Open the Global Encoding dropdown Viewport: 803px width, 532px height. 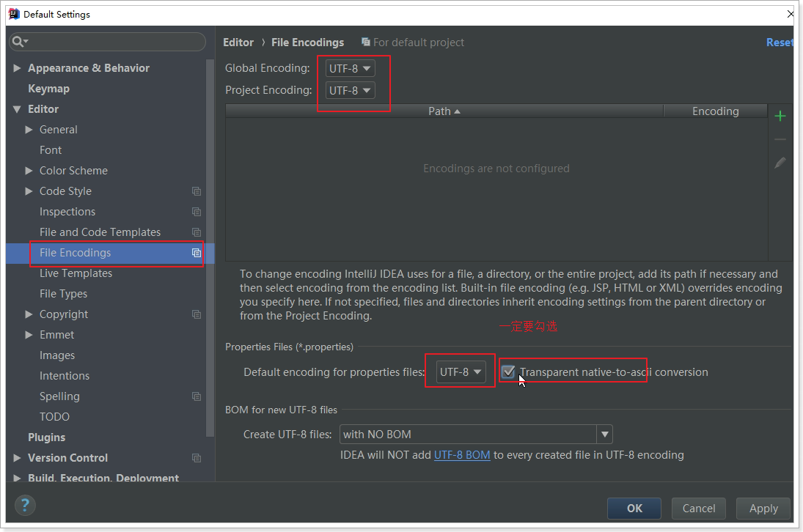coord(350,68)
